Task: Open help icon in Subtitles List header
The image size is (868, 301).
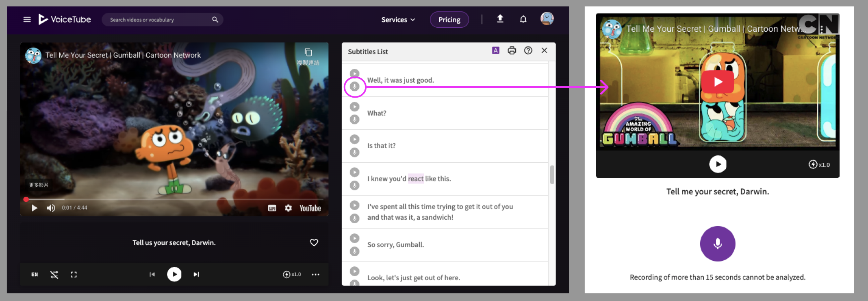Action: (x=528, y=50)
